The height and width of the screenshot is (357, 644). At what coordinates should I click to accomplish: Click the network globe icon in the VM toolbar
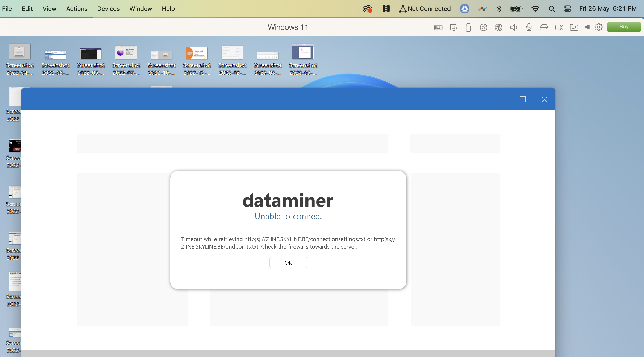tap(498, 27)
